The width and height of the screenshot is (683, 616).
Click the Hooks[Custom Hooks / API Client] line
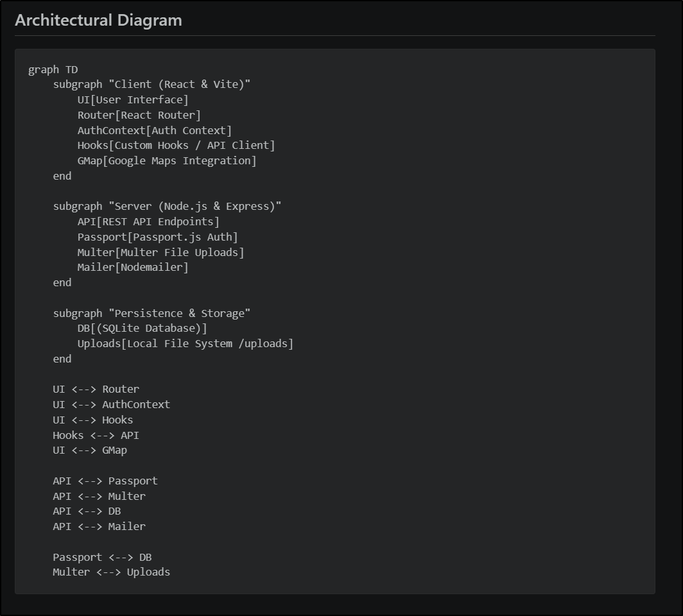176,145
